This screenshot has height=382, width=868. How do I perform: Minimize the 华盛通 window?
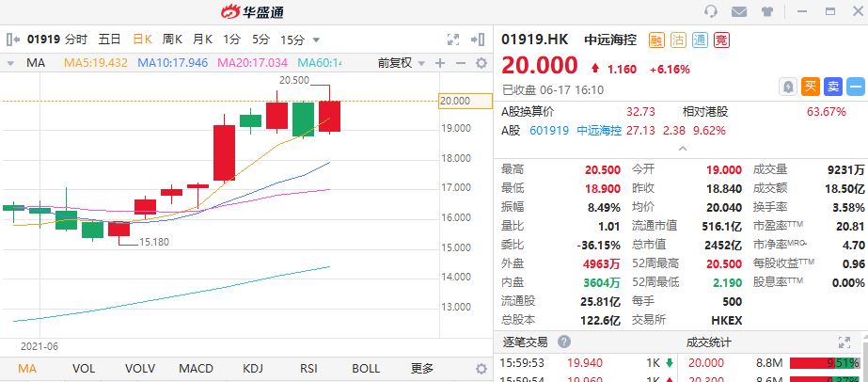(x=803, y=11)
